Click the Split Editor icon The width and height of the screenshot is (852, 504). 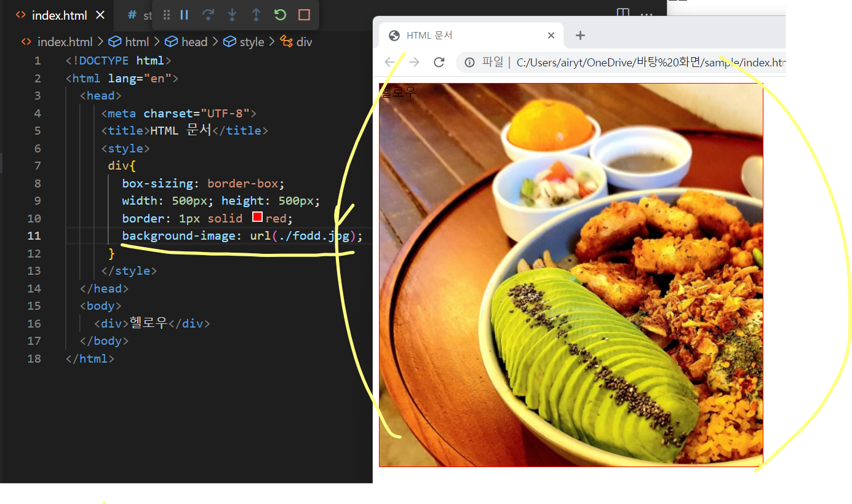pyautogui.click(x=623, y=14)
